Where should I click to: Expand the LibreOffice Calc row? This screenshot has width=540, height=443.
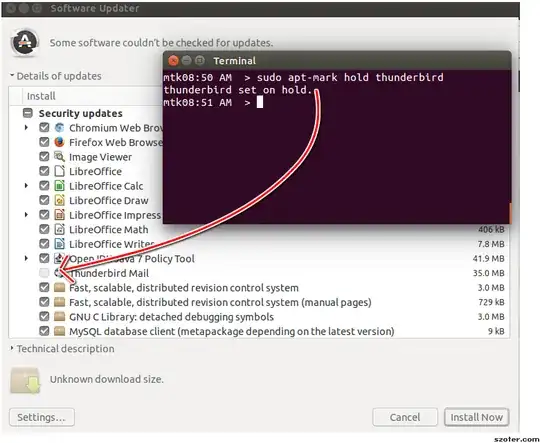26,186
